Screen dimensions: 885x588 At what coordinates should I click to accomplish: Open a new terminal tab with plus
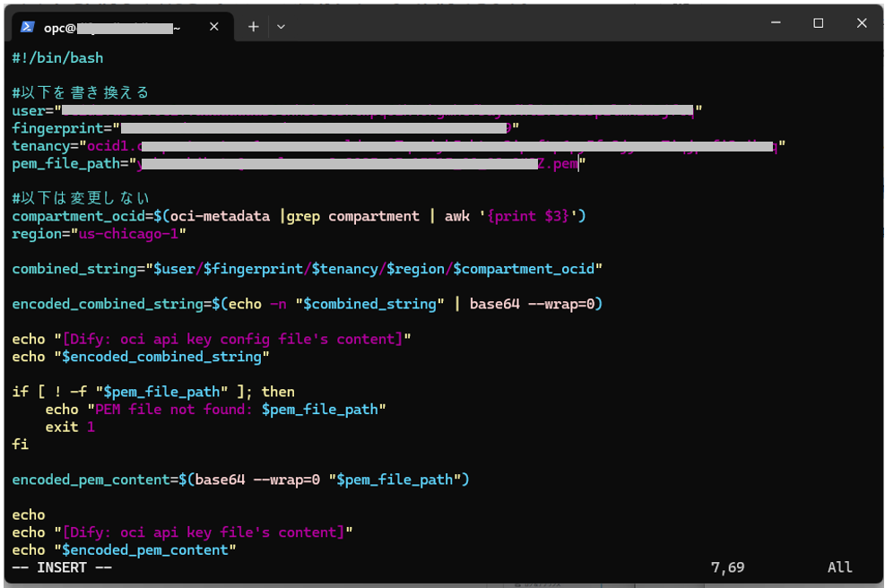(254, 27)
